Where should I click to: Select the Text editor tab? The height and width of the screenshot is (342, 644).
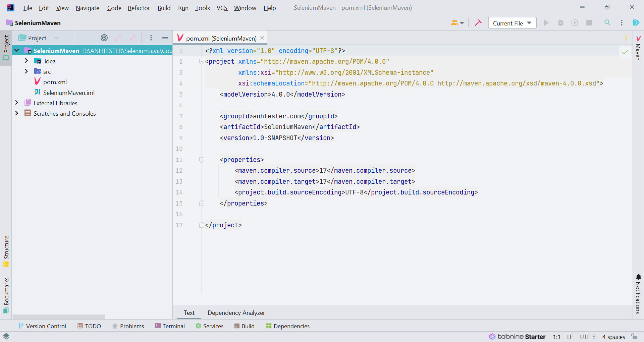click(x=189, y=312)
